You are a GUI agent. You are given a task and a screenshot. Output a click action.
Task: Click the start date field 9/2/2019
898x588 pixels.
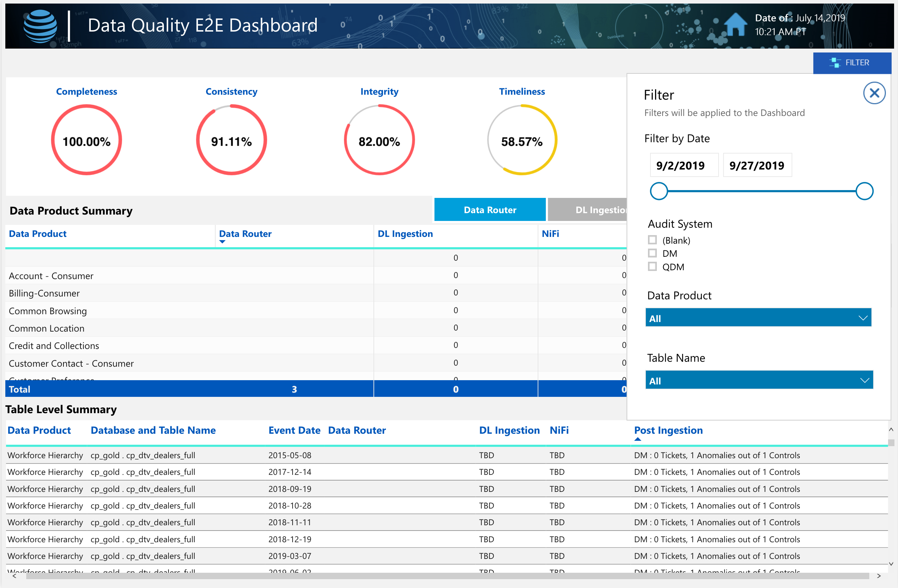point(684,165)
